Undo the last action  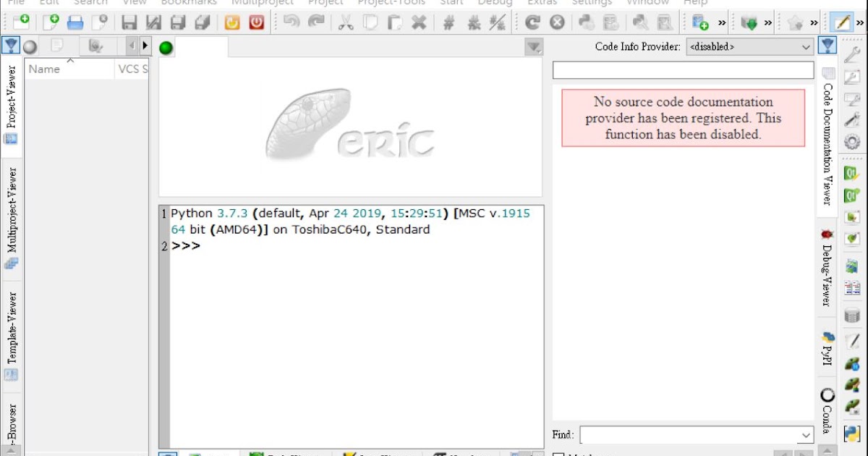(293, 22)
